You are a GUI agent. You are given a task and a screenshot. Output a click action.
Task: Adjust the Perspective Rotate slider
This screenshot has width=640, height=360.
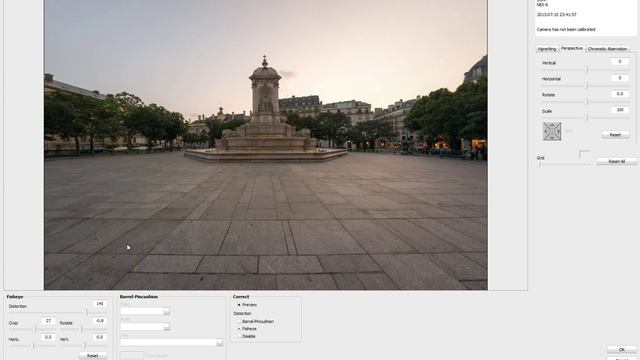tap(586, 102)
